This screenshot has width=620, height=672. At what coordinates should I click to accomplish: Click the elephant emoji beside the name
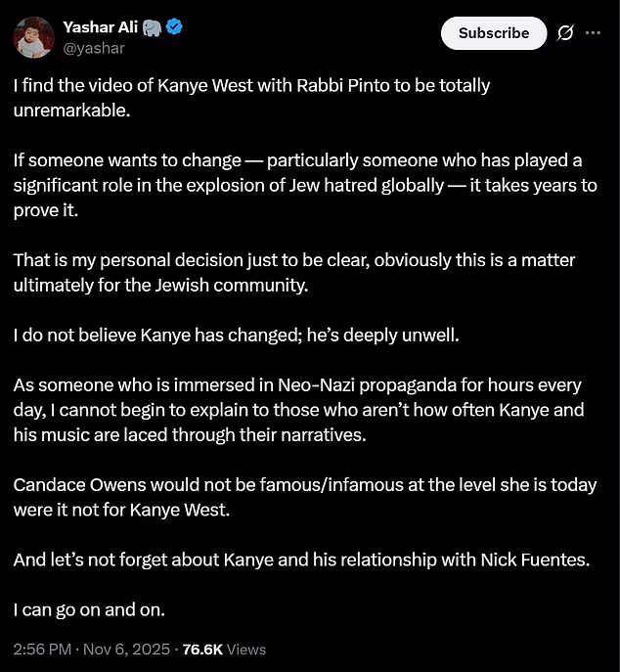pos(151,27)
